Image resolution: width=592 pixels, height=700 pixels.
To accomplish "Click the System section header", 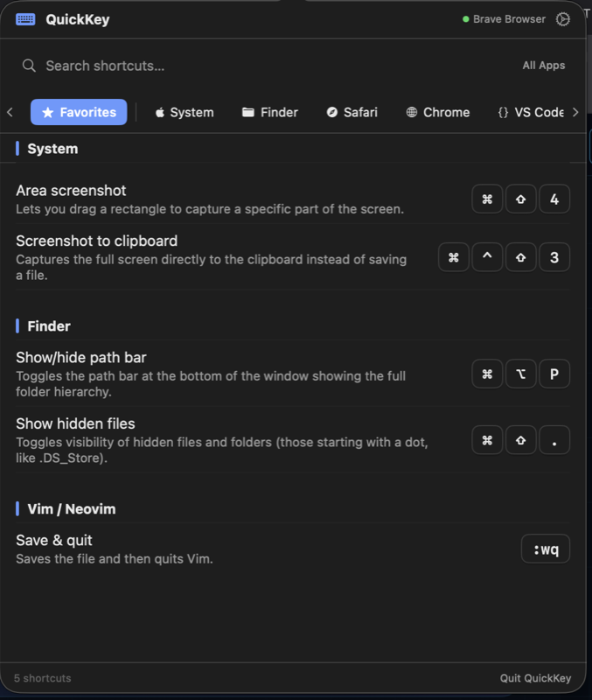I will point(52,149).
